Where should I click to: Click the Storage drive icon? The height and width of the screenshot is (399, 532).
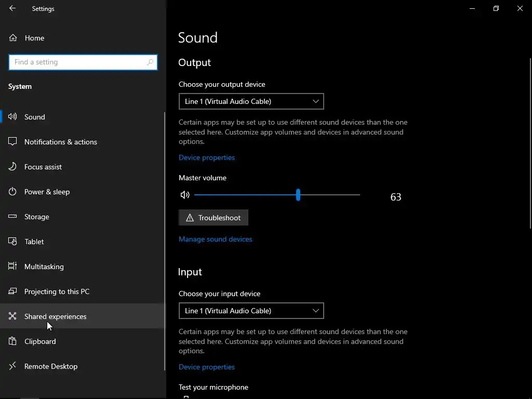click(13, 217)
